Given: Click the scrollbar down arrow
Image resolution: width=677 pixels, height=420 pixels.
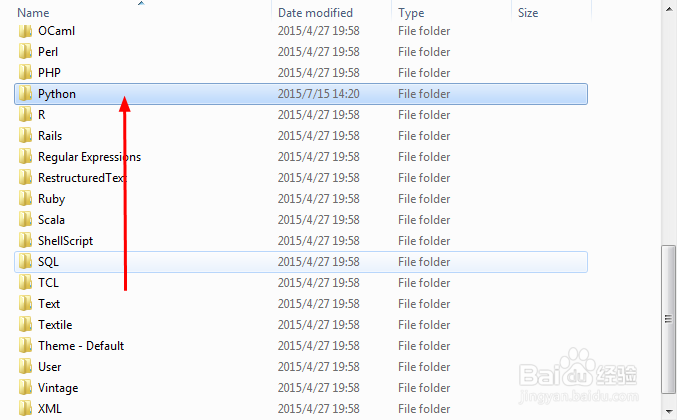Looking at the screenshot, I should (668, 411).
